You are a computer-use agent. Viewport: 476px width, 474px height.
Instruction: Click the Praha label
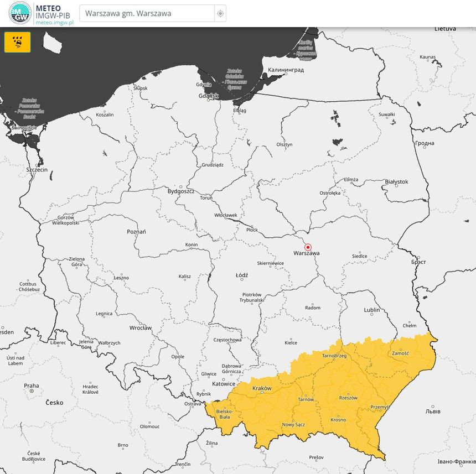(x=31, y=386)
